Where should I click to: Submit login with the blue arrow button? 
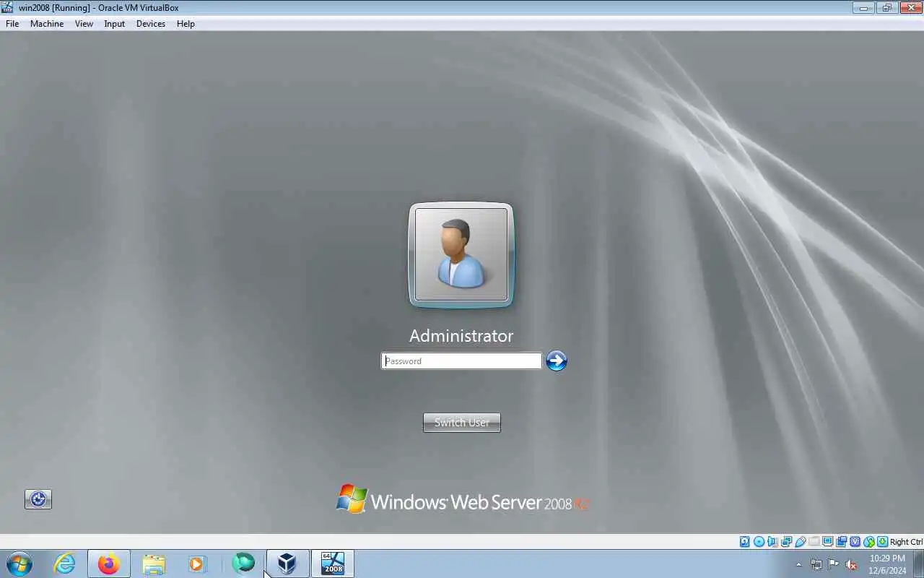557,361
